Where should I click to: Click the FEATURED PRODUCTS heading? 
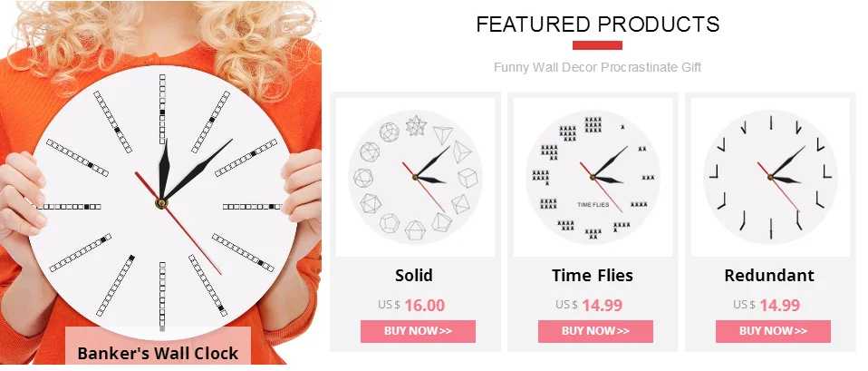point(598,24)
